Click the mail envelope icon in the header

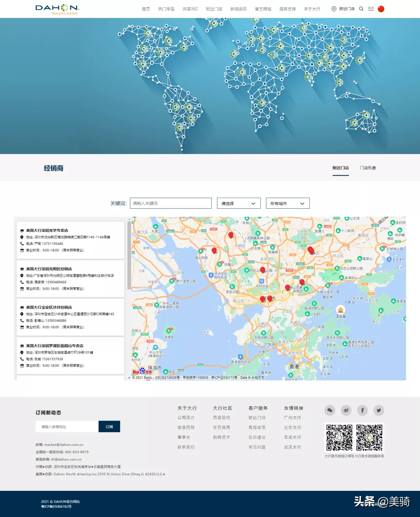coord(371,9)
